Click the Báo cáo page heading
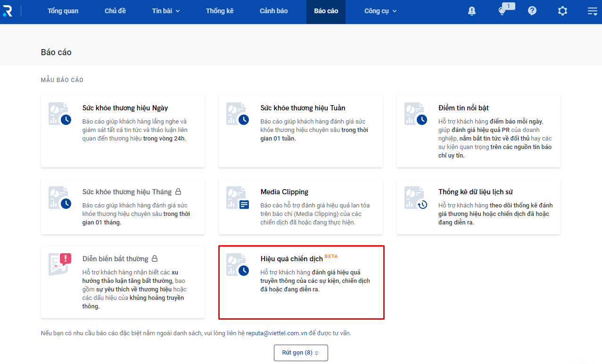 56,52
